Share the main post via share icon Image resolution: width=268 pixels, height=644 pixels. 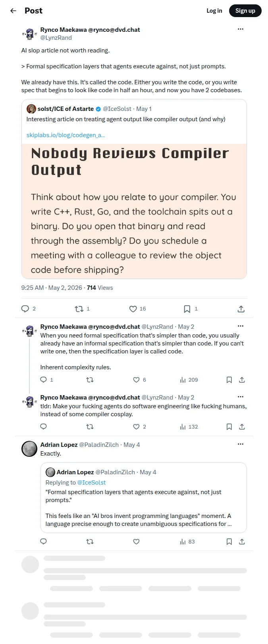(241, 309)
